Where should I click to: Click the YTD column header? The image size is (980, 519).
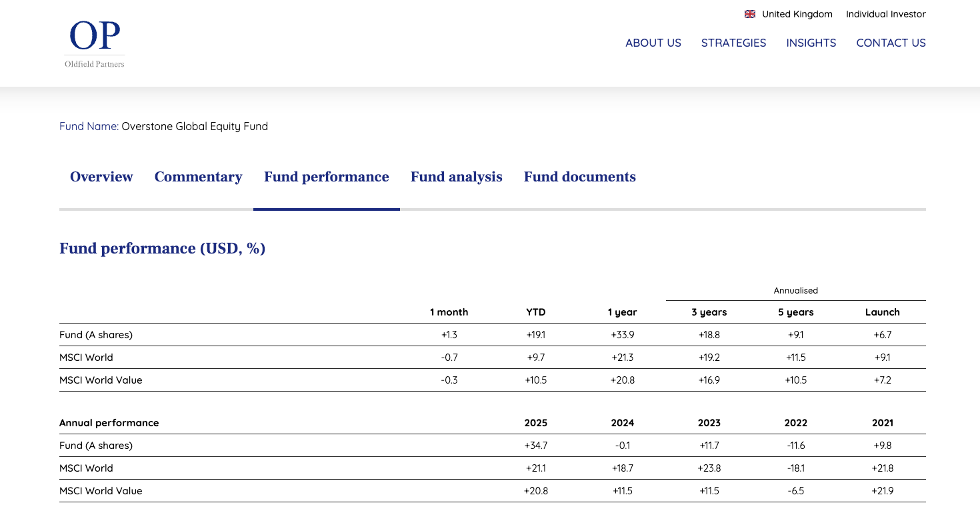click(536, 312)
